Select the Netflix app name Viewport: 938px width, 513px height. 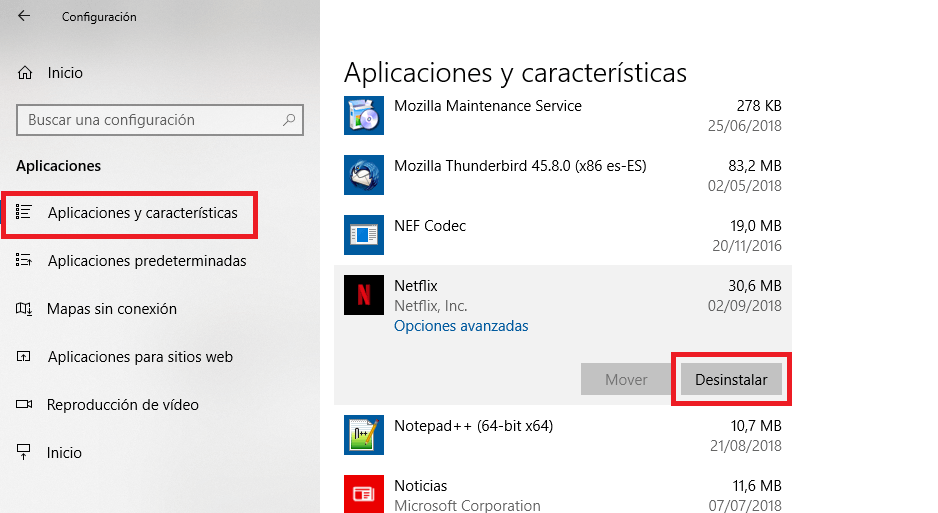click(x=415, y=286)
